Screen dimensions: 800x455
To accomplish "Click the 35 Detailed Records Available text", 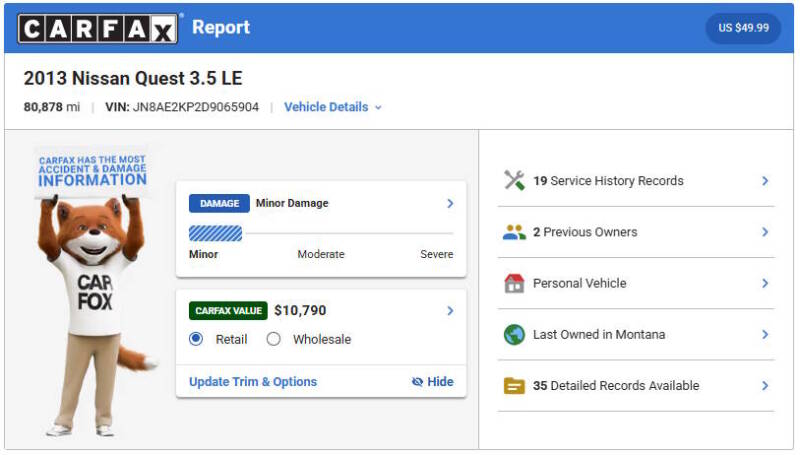I will coord(616,386).
